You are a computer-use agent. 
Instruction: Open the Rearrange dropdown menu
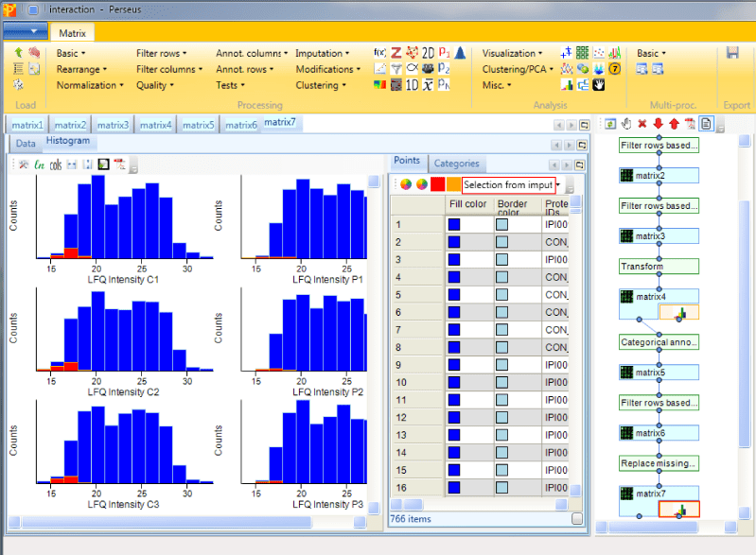(x=81, y=69)
